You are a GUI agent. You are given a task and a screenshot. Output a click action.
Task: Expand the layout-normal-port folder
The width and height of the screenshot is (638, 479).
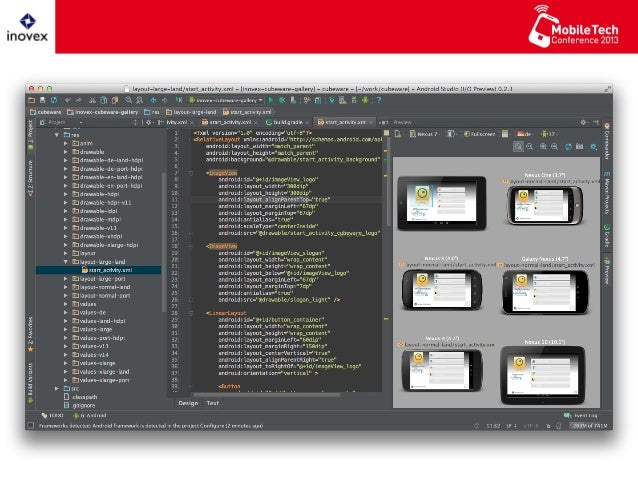point(66,295)
